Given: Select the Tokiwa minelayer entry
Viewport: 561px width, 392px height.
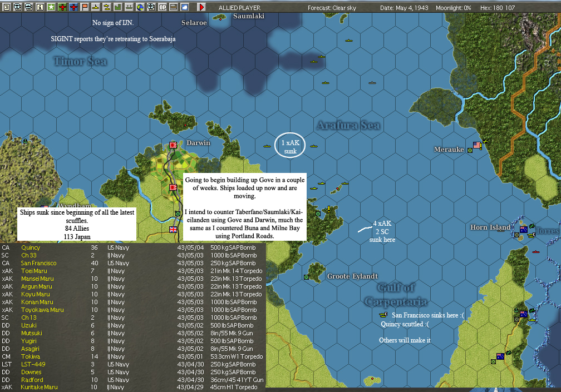Looking at the screenshot, I should (x=132, y=356).
